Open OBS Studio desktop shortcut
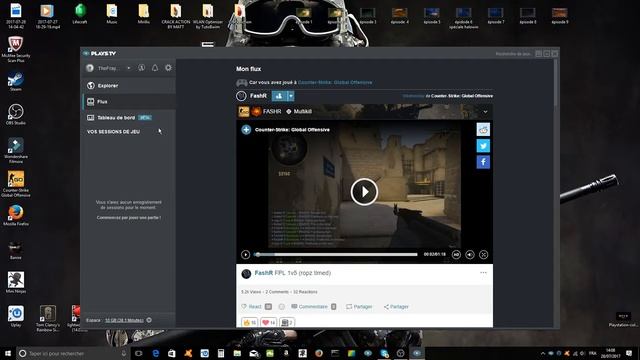The image size is (640, 360). [x=16, y=114]
